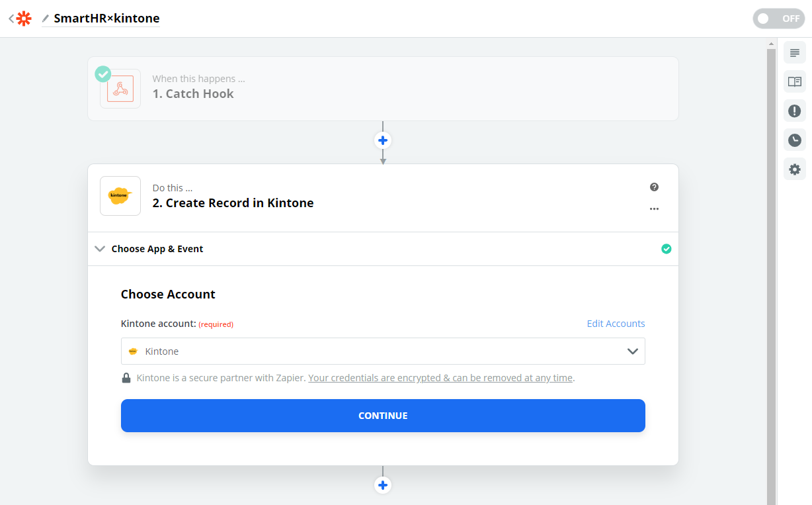Open help for the Kintone step
This screenshot has height=505, width=812.
(x=654, y=187)
